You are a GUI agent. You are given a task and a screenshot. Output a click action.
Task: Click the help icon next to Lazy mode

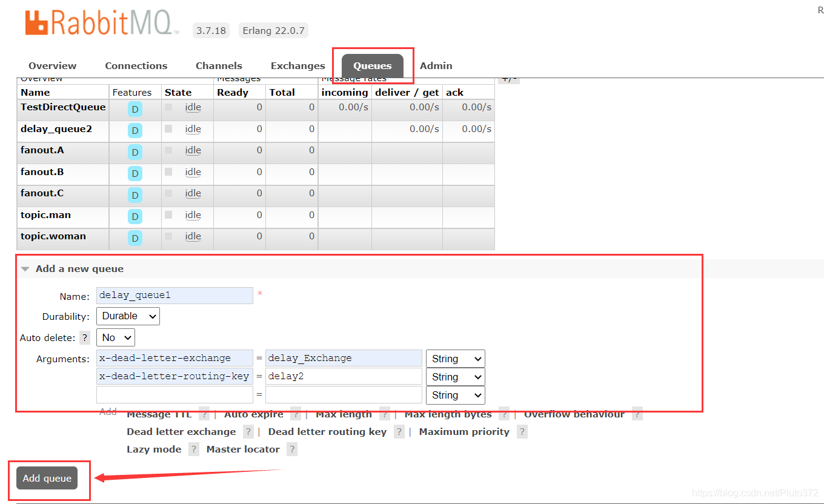tap(193, 449)
